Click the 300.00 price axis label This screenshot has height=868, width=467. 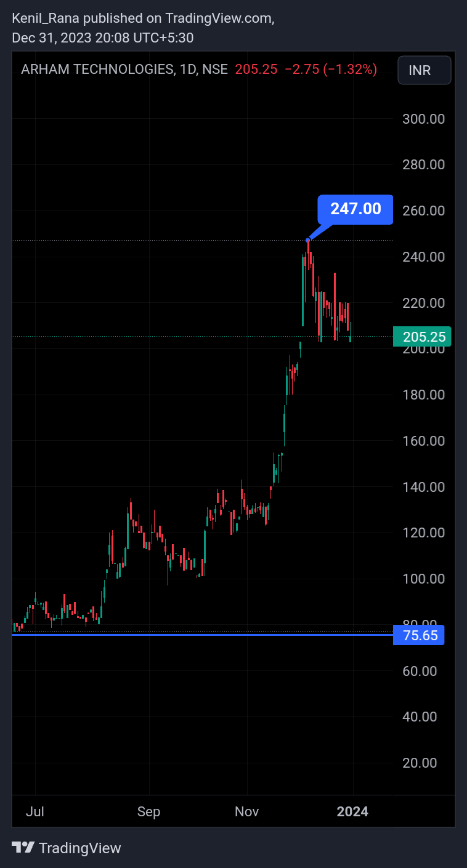[424, 119]
